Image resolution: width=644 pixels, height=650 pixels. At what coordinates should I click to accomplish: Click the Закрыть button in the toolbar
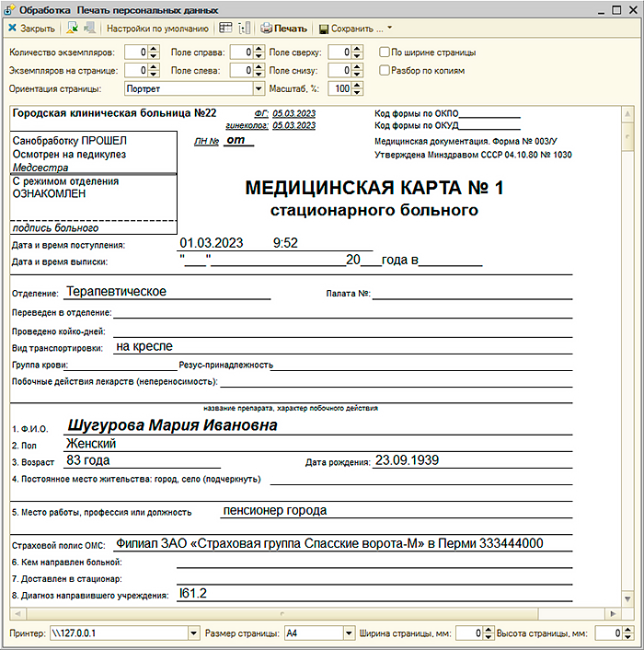pos(30,29)
